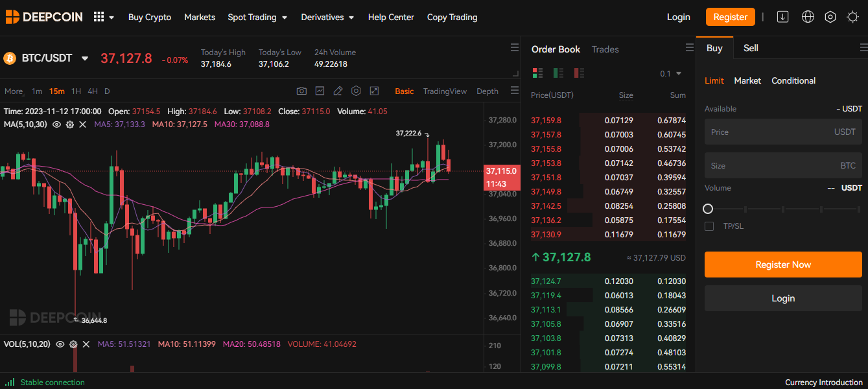Click the Register Now button

tap(783, 265)
